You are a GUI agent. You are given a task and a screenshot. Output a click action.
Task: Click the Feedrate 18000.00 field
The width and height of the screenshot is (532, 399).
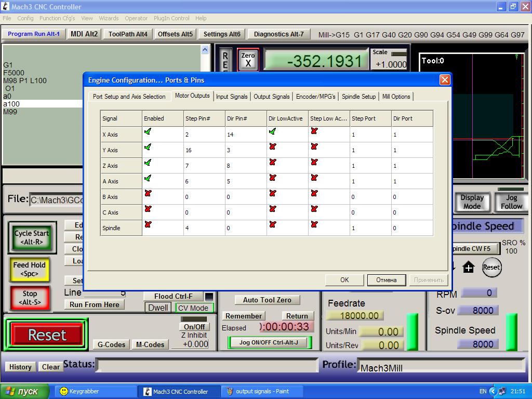[x=355, y=315]
